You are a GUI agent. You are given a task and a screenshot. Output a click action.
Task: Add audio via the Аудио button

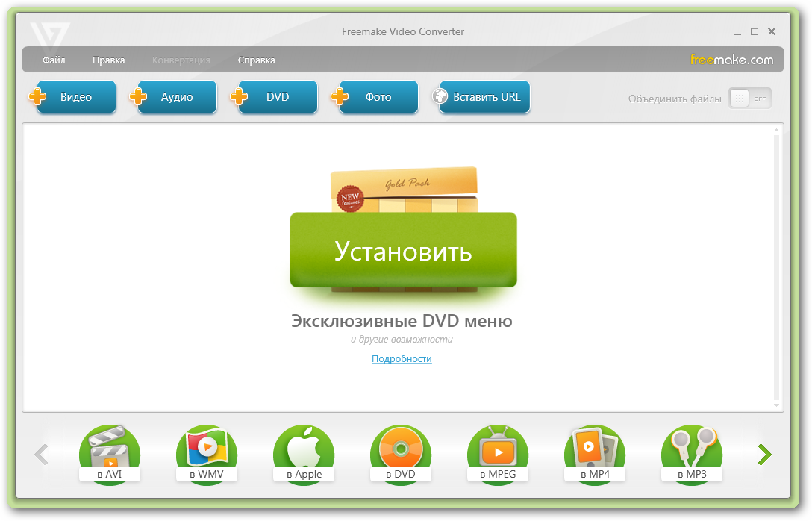click(173, 97)
